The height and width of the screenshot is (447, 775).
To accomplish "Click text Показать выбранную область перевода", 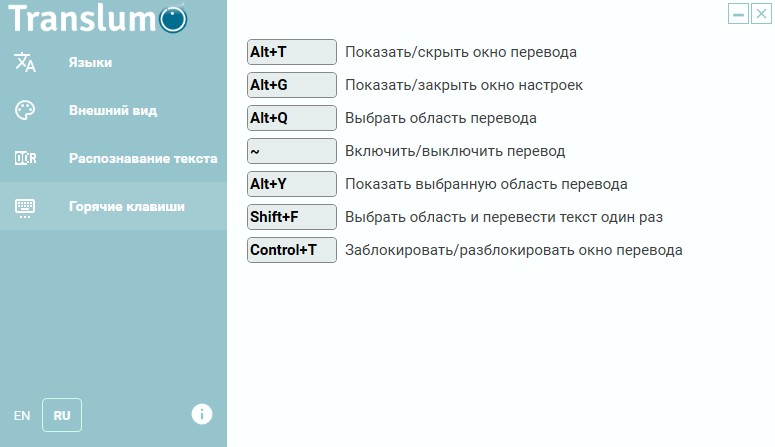I will 486,184.
